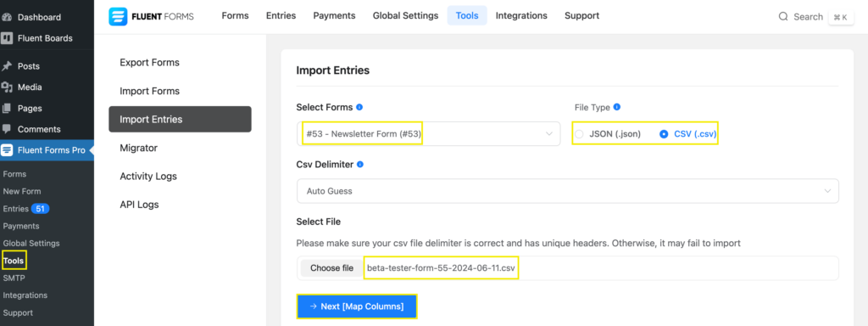The height and width of the screenshot is (326, 868).
Task: Expand the Select Forms dropdown
Action: click(x=428, y=133)
